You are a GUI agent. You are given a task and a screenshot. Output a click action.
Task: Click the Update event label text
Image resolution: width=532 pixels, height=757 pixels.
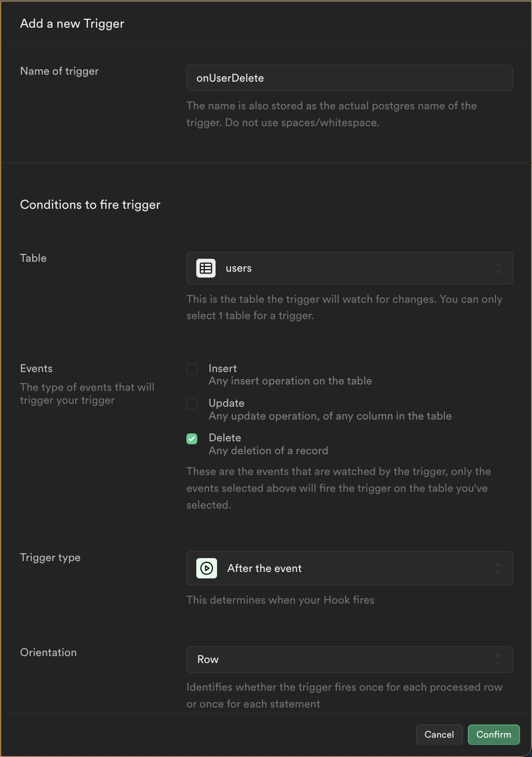tap(226, 403)
